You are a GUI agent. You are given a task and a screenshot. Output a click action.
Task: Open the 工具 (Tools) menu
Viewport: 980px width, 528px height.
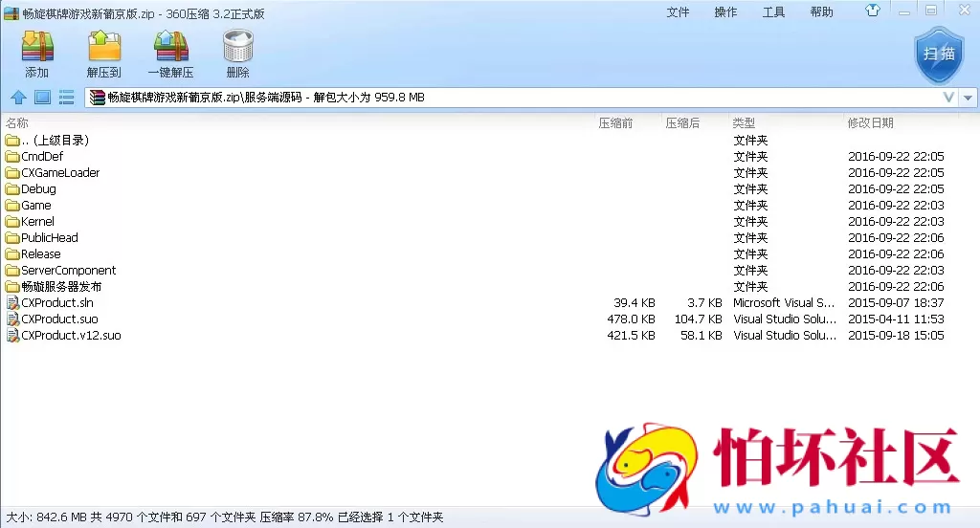(773, 12)
